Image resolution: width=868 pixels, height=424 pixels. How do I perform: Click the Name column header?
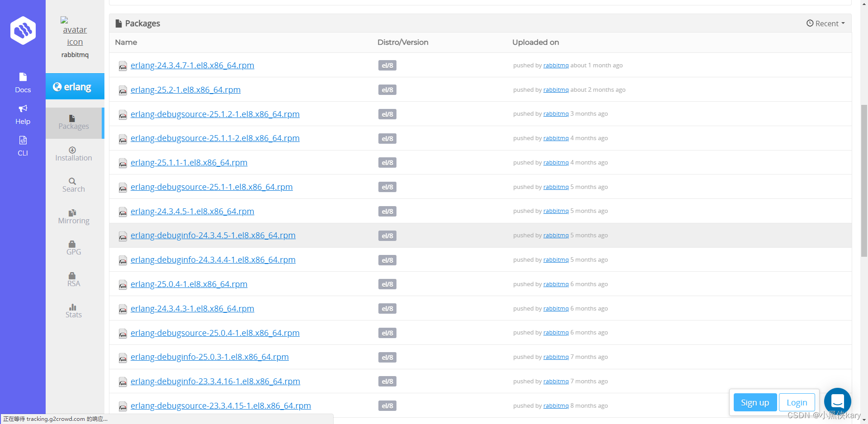pos(126,42)
